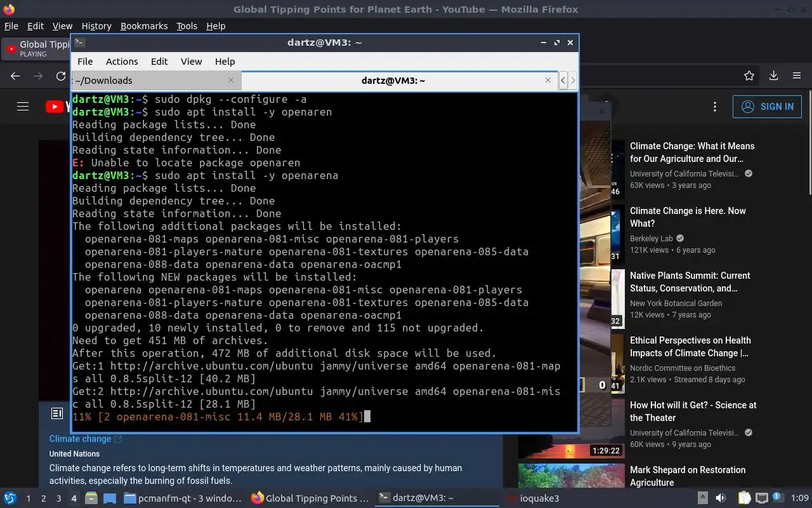The height and width of the screenshot is (508, 812).
Task: Bookmark this page with star icon
Action: click(749, 76)
